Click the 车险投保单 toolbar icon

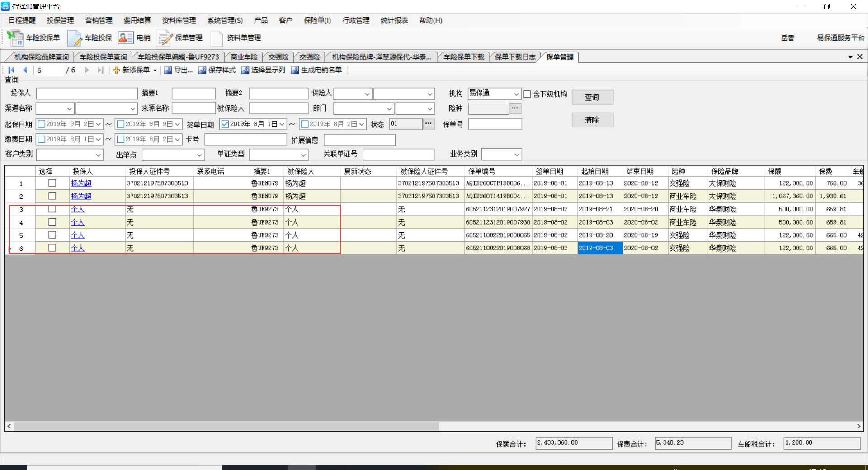[x=15, y=38]
